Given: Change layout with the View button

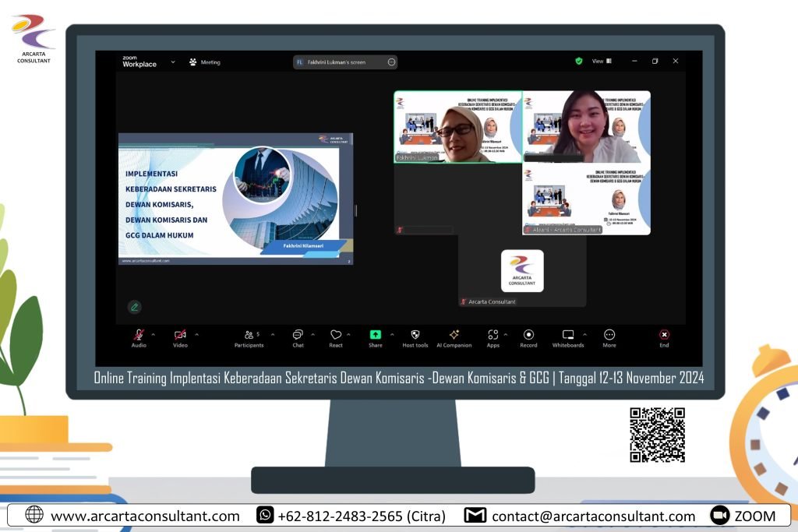Looking at the screenshot, I should pos(600,61).
